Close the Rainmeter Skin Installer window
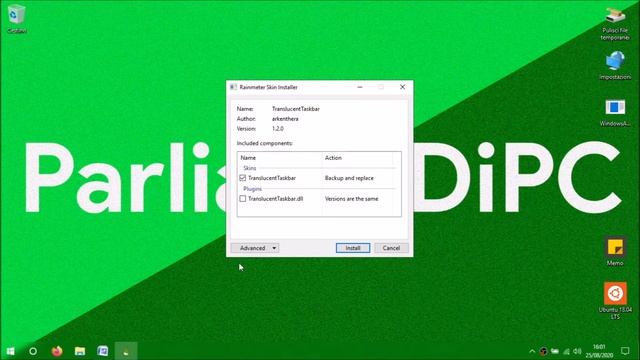Image resolution: width=640 pixels, height=360 pixels. click(x=402, y=87)
